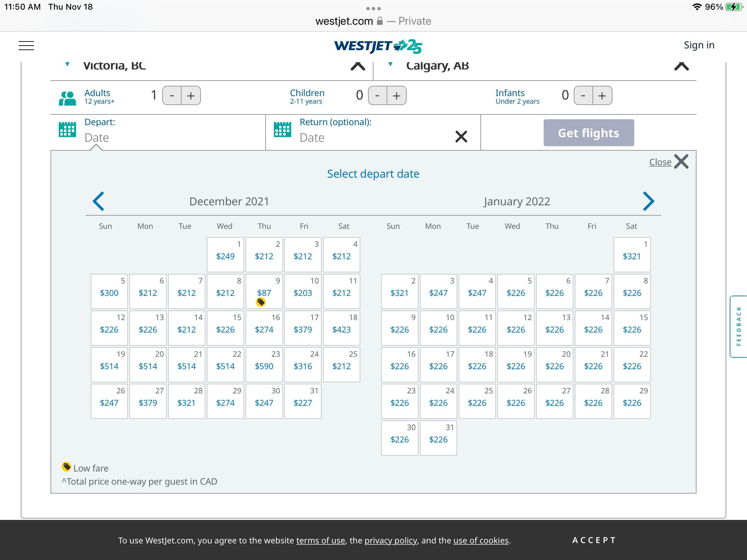747x560 pixels.
Task: Open the terms of use link
Action: tap(321, 540)
